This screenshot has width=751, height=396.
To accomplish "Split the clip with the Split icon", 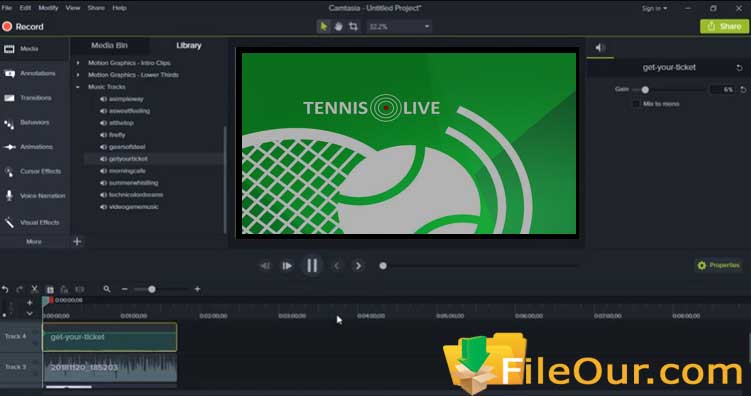I will (80, 290).
